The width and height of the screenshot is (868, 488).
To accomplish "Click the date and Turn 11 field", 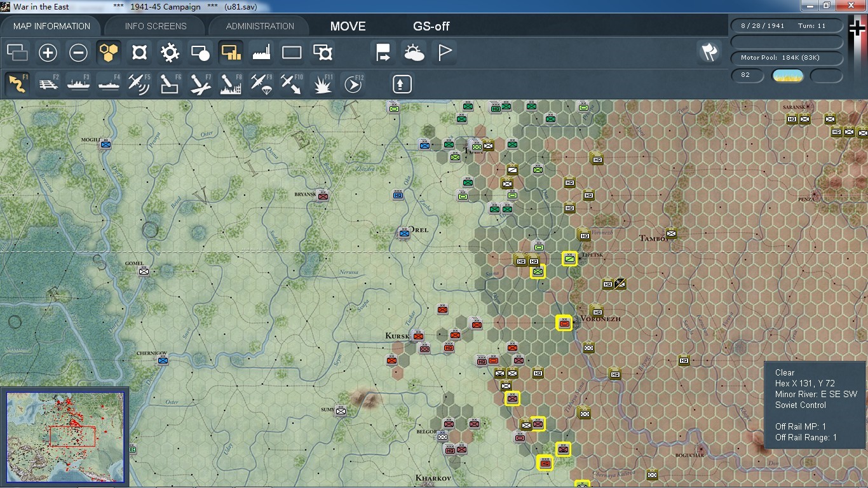I will 787,26.
